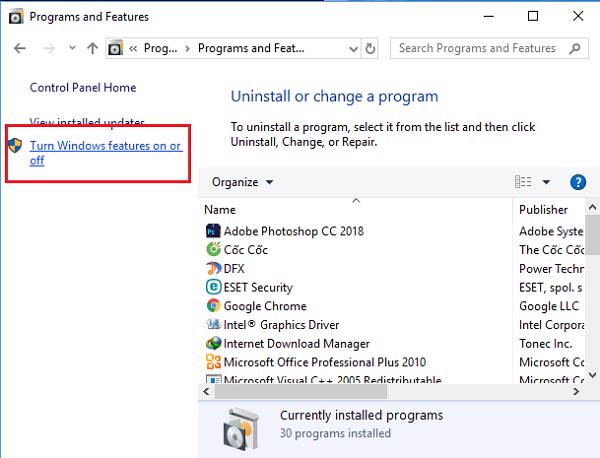Expand the view options dropdown arrow
This screenshot has height=458, width=600.
tap(546, 182)
